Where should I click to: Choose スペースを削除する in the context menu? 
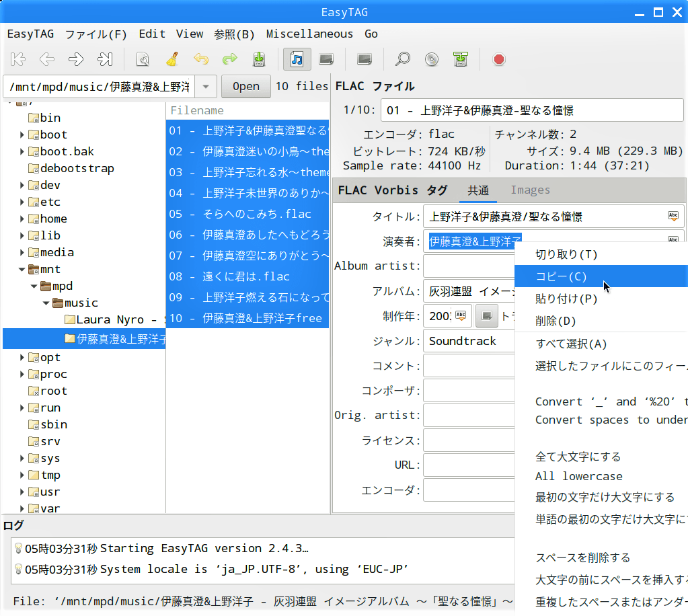[601, 557]
